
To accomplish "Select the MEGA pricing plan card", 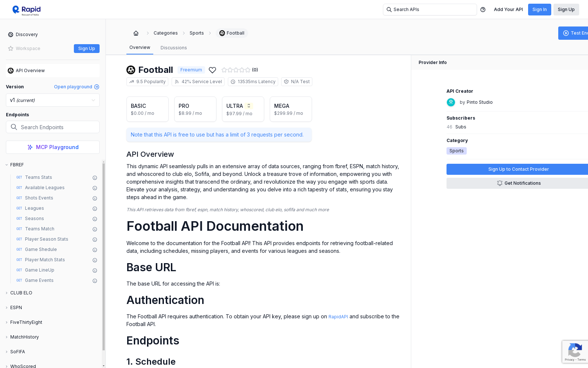I will (291, 109).
